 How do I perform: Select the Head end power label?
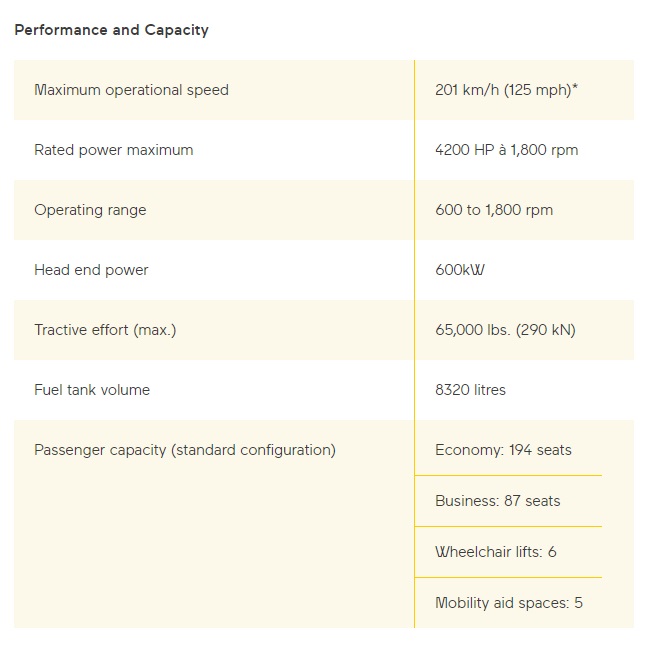[91, 270]
